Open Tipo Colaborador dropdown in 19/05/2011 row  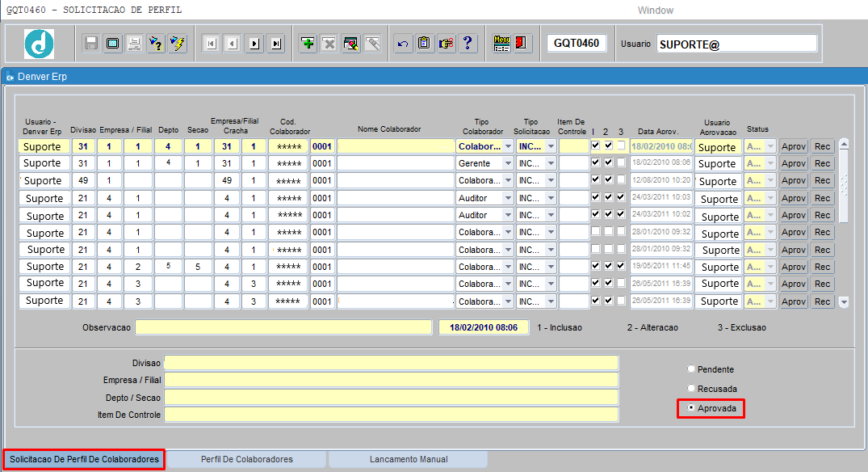click(x=508, y=267)
